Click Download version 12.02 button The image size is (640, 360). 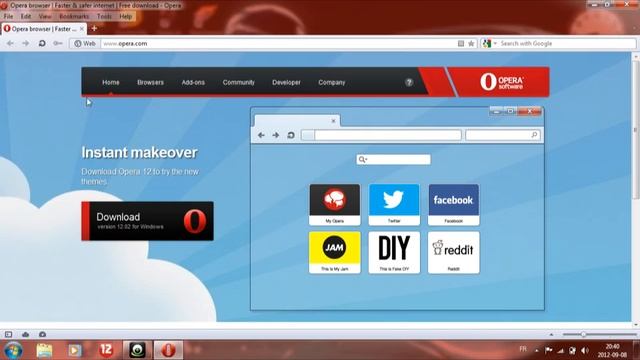point(147,221)
